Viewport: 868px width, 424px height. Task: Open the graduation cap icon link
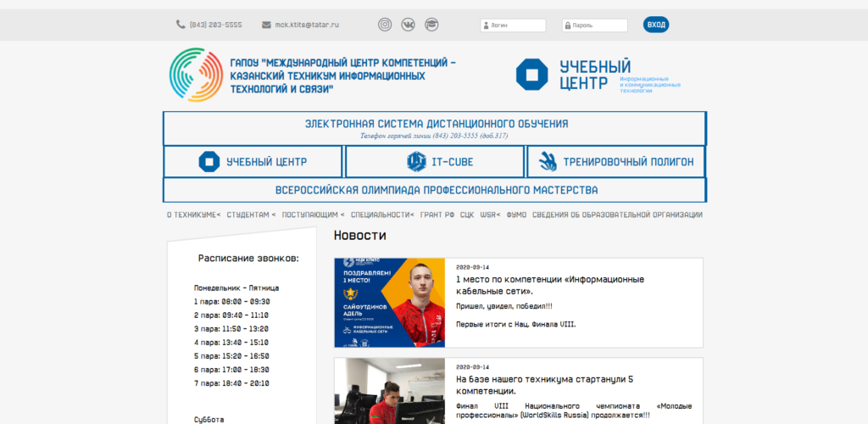coord(431,25)
